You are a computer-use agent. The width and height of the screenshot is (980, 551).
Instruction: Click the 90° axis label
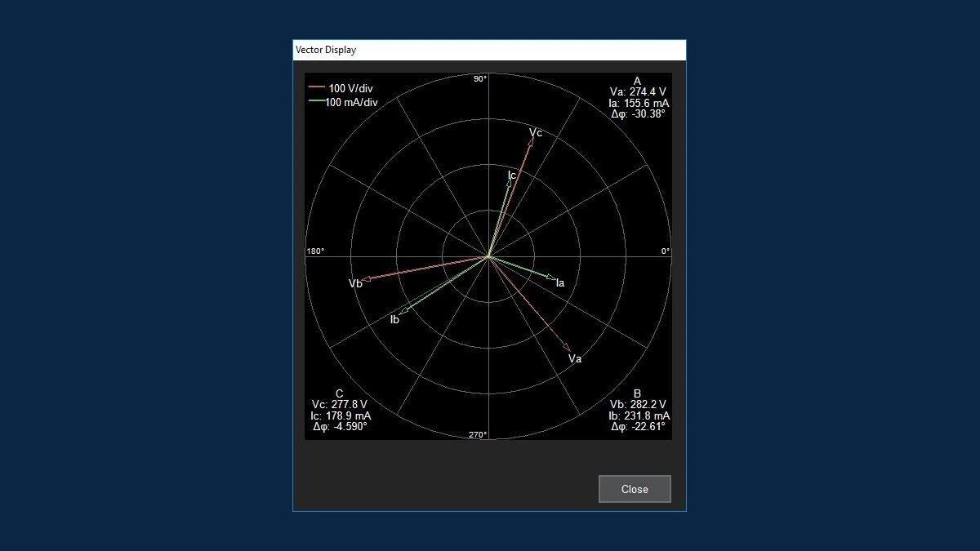pos(480,79)
